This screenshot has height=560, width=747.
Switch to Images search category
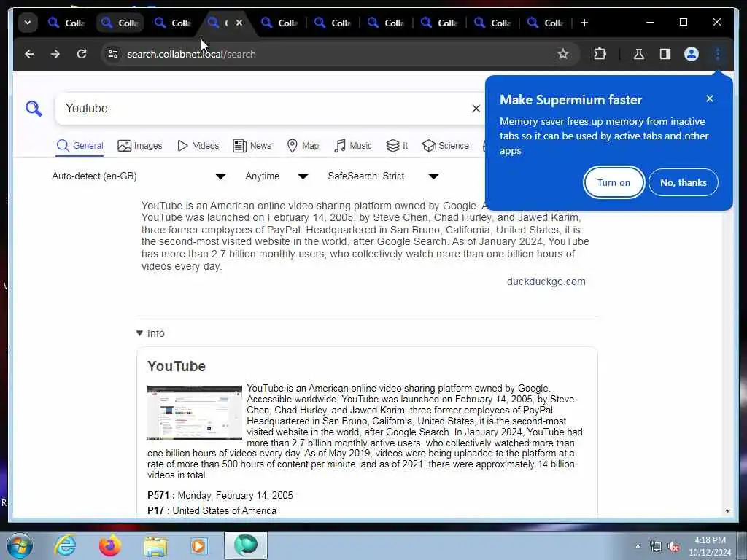pos(139,146)
